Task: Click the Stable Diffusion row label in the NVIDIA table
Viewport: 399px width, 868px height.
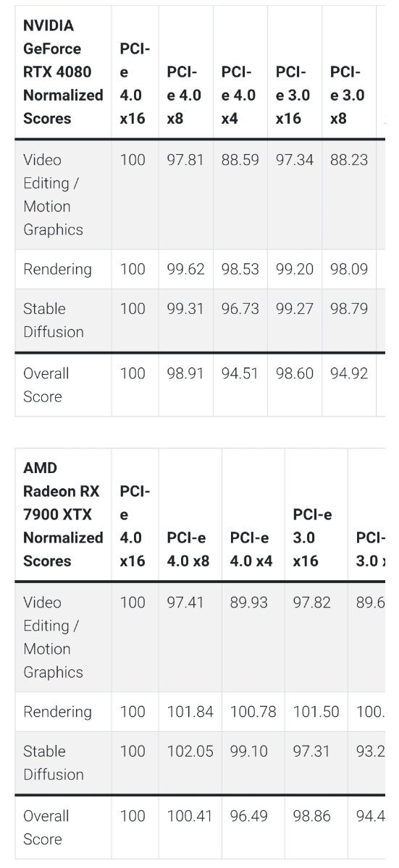Action: click(54, 320)
